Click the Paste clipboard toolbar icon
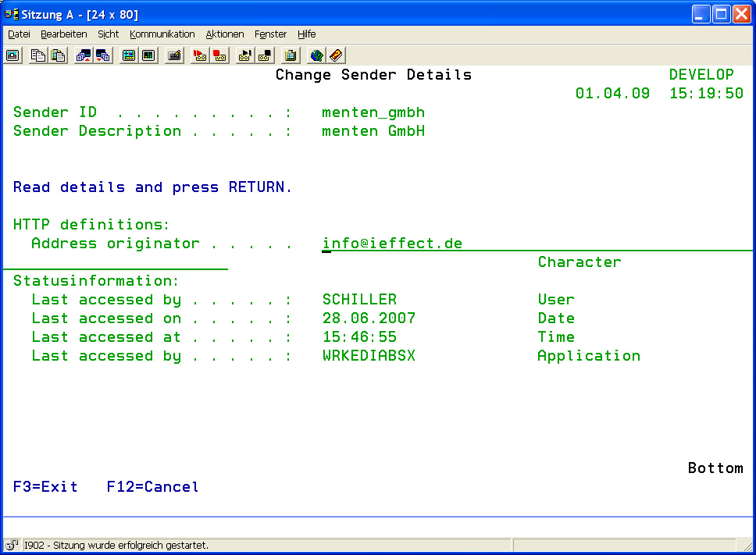This screenshot has height=555, width=756. pos(57,55)
